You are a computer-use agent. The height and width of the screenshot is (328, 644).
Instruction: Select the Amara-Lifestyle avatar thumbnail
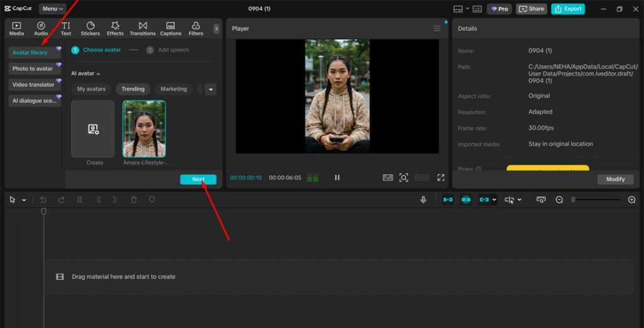tap(144, 129)
